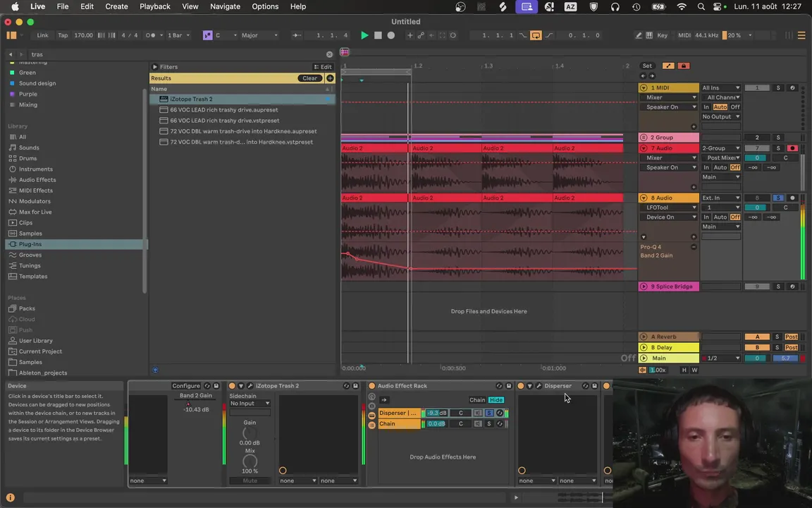Image resolution: width=812 pixels, height=508 pixels.
Task: Click the browser search field with 'tras'
Action: (x=176, y=54)
